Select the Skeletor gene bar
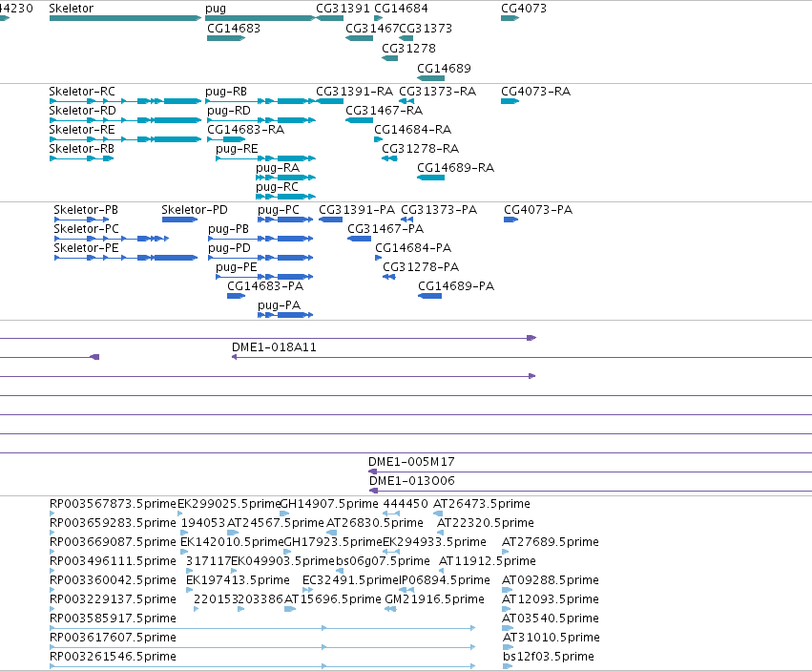The height and width of the screenshot is (671, 812). point(125,18)
